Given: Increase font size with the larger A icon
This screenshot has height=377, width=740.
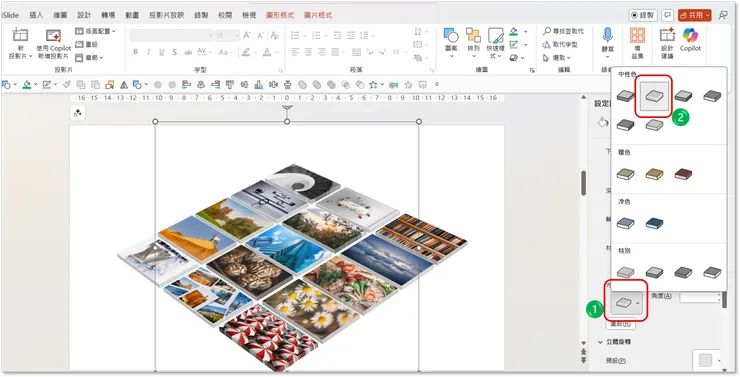Looking at the screenshot, I should pyautogui.click(x=247, y=35).
